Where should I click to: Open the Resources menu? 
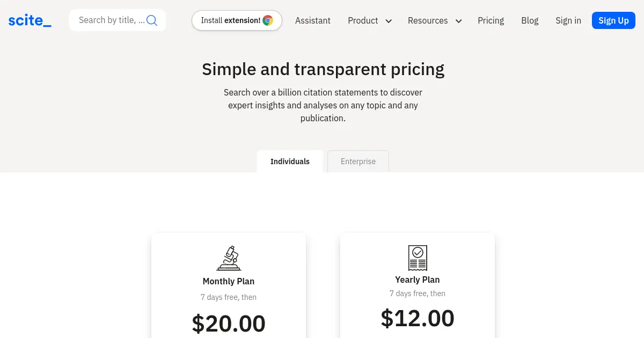pyautogui.click(x=428, y=20)
